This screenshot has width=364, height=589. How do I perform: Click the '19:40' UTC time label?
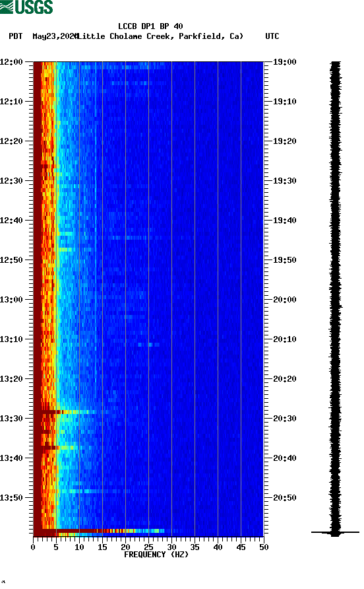click(285, 221)
